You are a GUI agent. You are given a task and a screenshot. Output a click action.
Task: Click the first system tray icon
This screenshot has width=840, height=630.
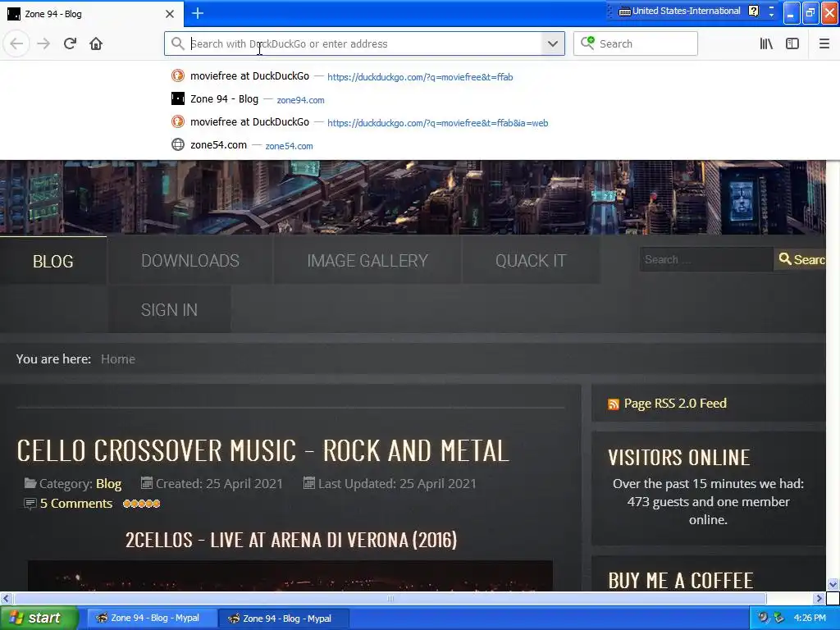pos(763,618)
